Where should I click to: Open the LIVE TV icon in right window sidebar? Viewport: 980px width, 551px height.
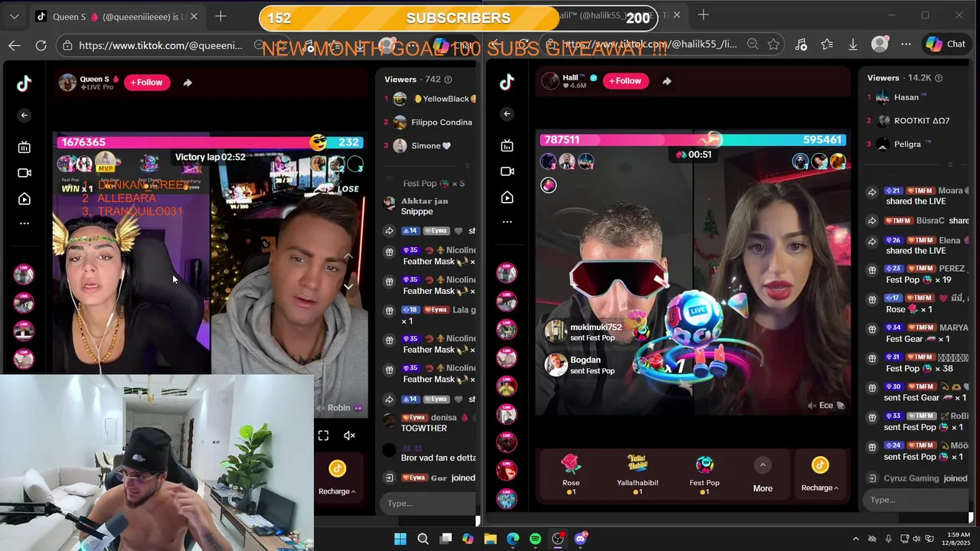507,145
